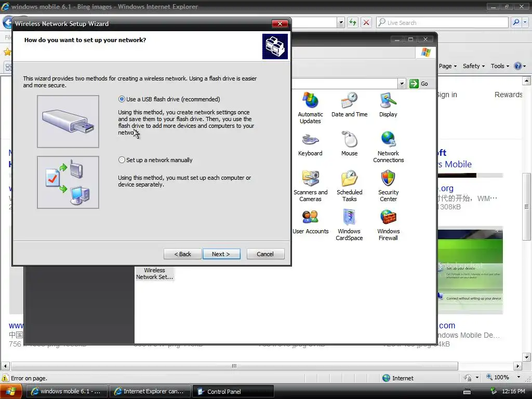Viewport: 532px width, 399px height.
Task: Open IE address bar dropdown arrow
Action: tap(341, 23)
